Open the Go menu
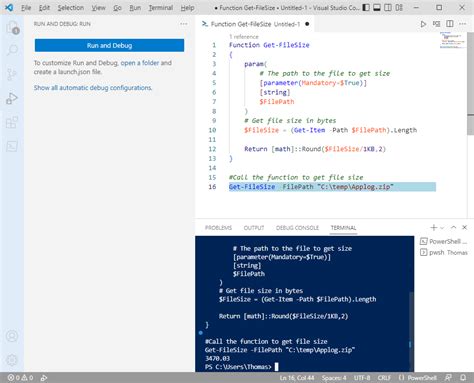Viewport: 474px width, 383px height. [x=117, y=8]
